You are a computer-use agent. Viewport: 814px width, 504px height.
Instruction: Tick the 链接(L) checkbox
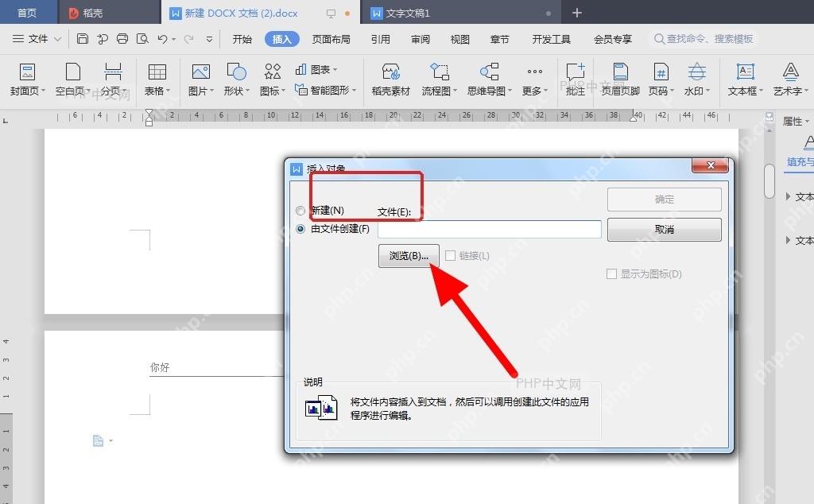(450, 255)
